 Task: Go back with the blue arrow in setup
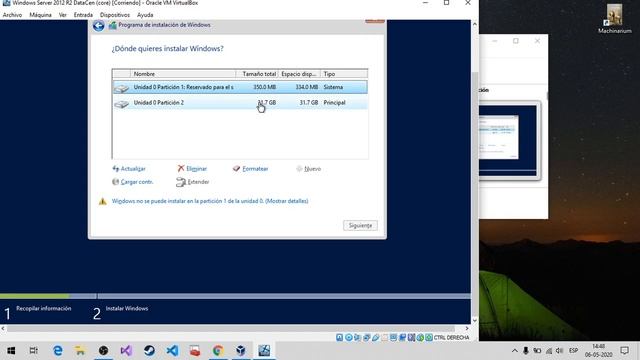point(98,26)
